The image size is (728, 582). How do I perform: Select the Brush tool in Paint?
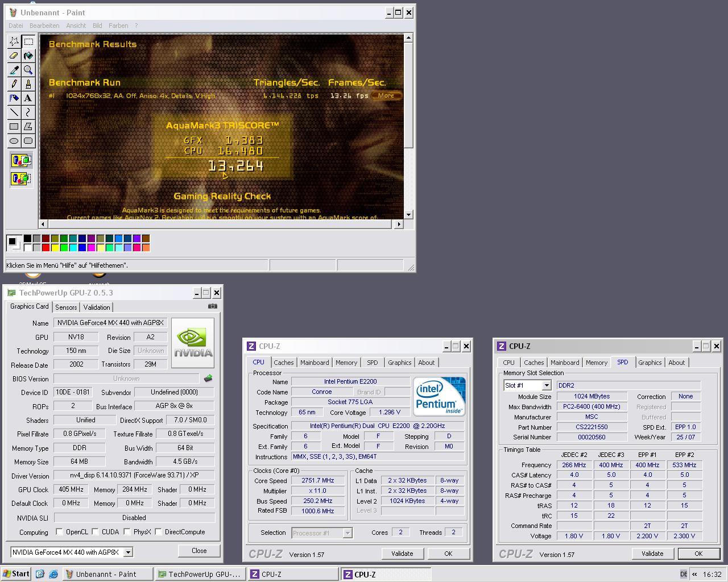click(28, 84)
